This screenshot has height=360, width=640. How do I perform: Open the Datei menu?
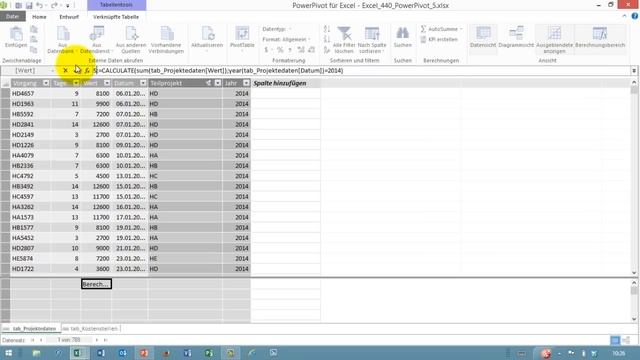[x=13, y=17]
